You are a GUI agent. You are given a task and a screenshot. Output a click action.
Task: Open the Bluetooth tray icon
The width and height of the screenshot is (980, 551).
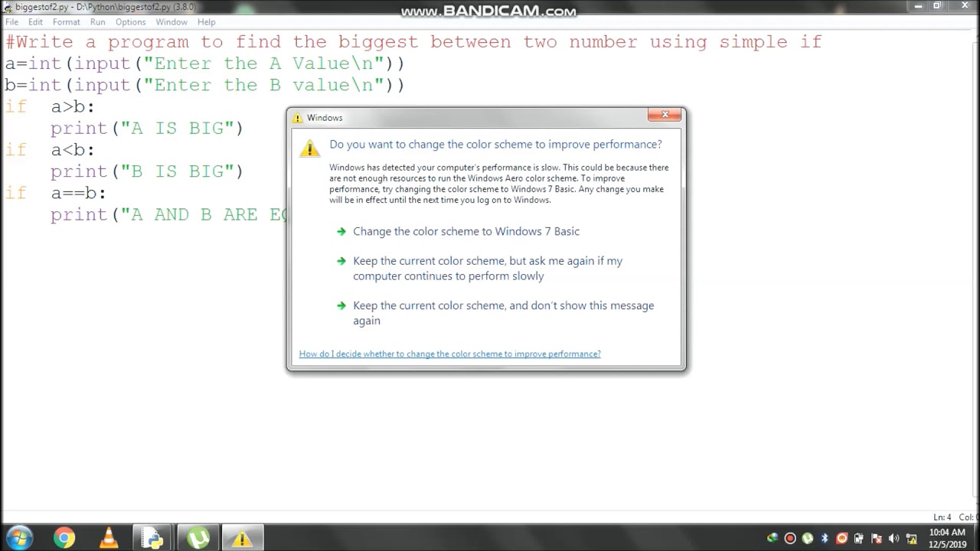[825, 538]
